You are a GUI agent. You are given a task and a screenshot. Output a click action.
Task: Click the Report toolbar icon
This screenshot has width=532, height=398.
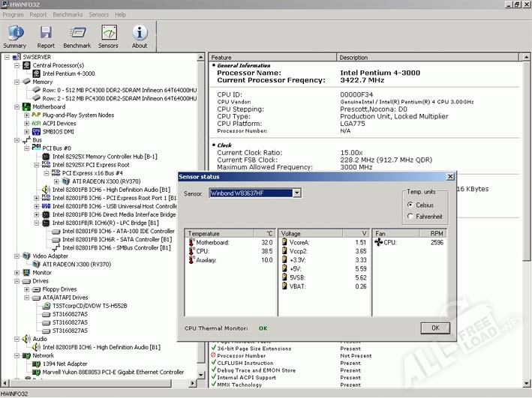click(x=47, y=35)
